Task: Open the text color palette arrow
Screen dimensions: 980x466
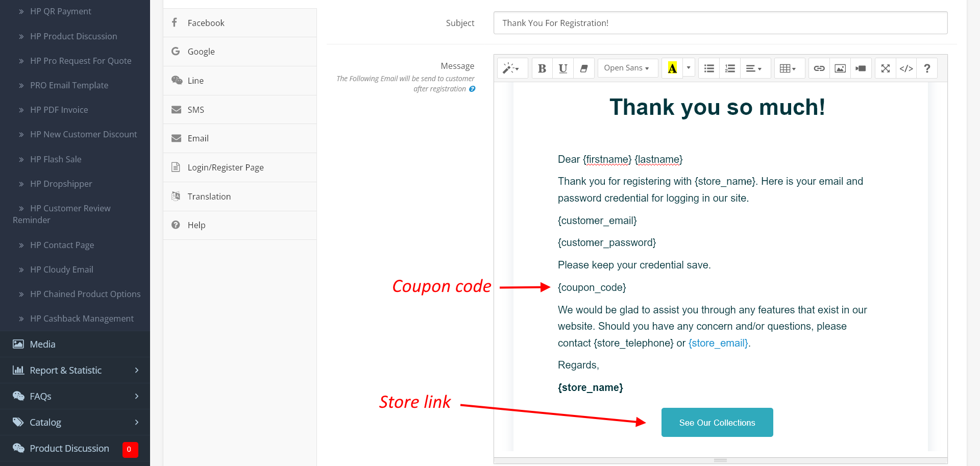Action: (689, 68)
